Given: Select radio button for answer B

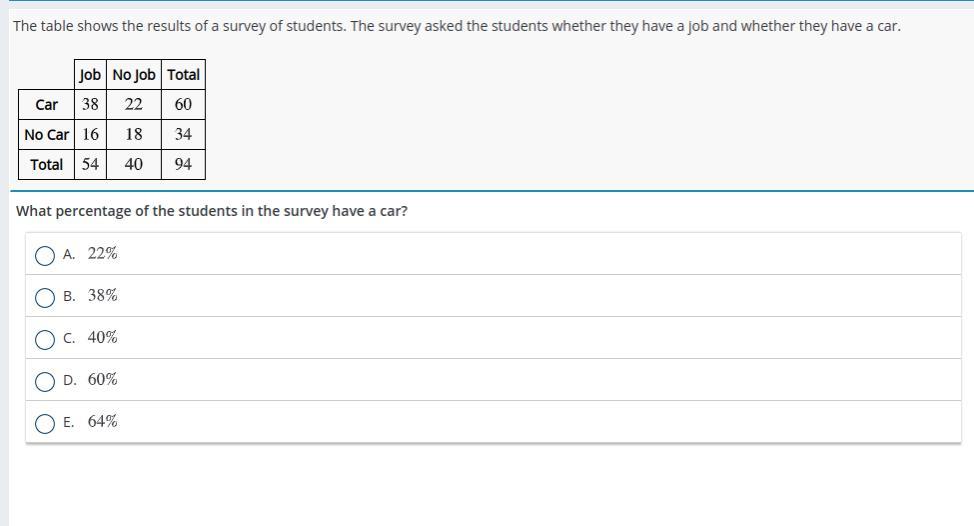Looking at the screenshot, I should (x=45, y=298).
